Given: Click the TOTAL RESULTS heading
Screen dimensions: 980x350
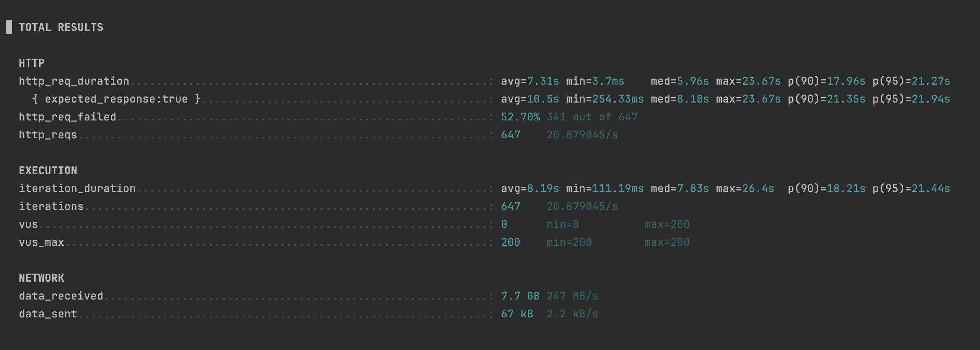Looking at the screenshot, I should click(x=61, y=27).
